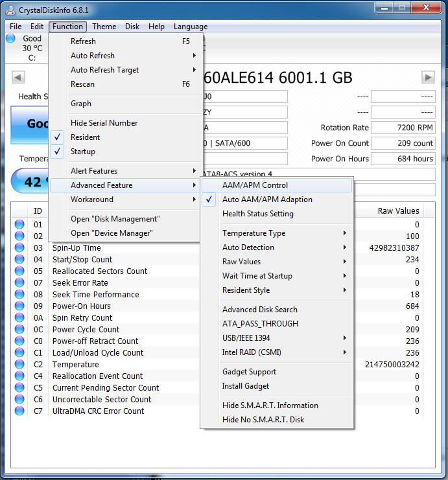Click the Power On Count 209 count field

[403, 143]
